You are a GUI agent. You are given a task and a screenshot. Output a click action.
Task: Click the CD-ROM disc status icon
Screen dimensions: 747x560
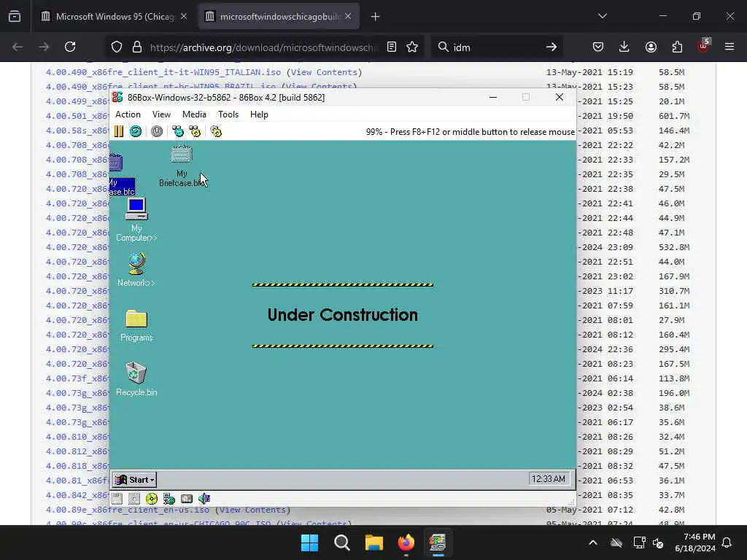pyautogui.click(x=152, y=499)
